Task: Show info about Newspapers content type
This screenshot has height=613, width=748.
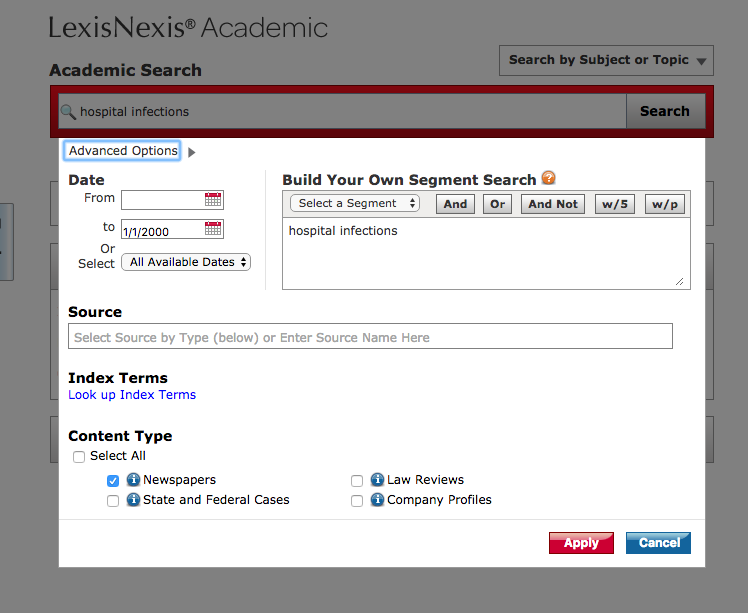Action: (x=133, y=479)
